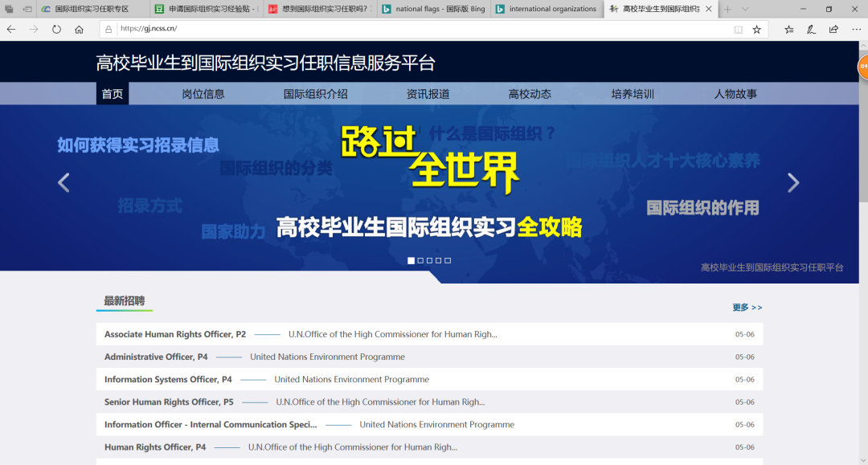Image resolution: width=868 pixels, height=465 pixels.
Task: Open the browser settings ellipsis menu
Action: coord(855,29)
